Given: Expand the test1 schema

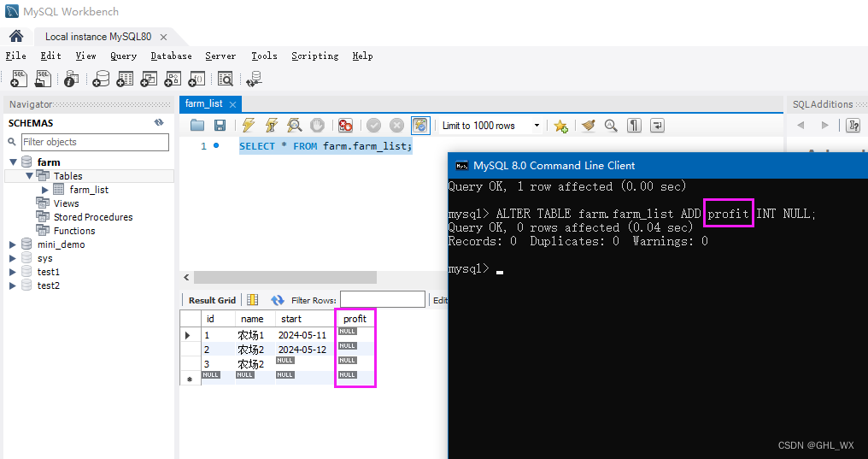Looking at the screenshot, I should pyautogui.click(x=13, y=272).
